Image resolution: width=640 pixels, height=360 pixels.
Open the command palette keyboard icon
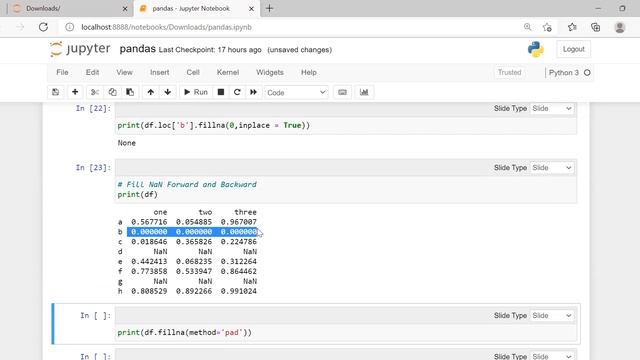click(x=342, y=92)
